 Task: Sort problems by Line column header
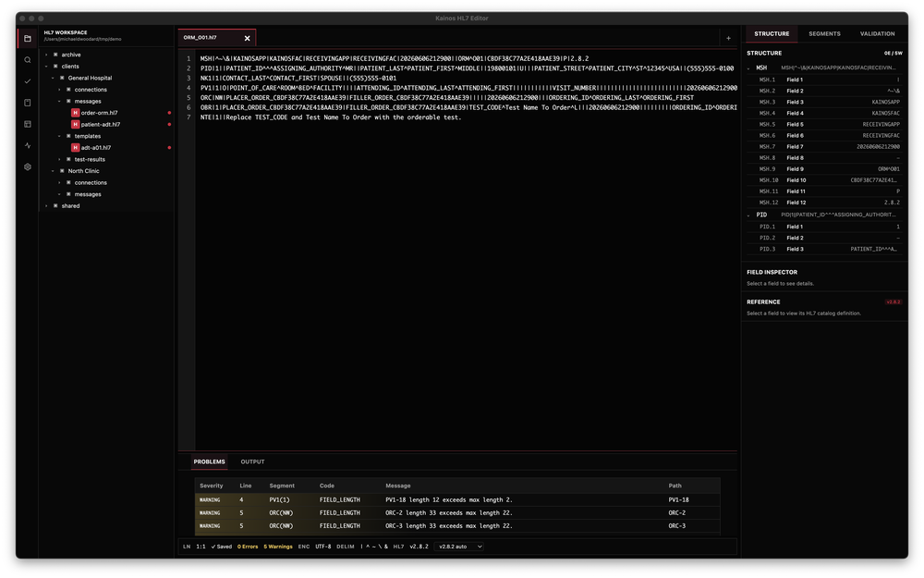(x=245, y=486)
